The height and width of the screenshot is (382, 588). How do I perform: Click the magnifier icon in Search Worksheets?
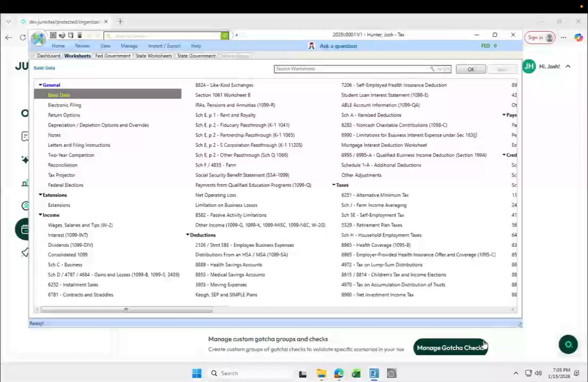coord(432,69)
